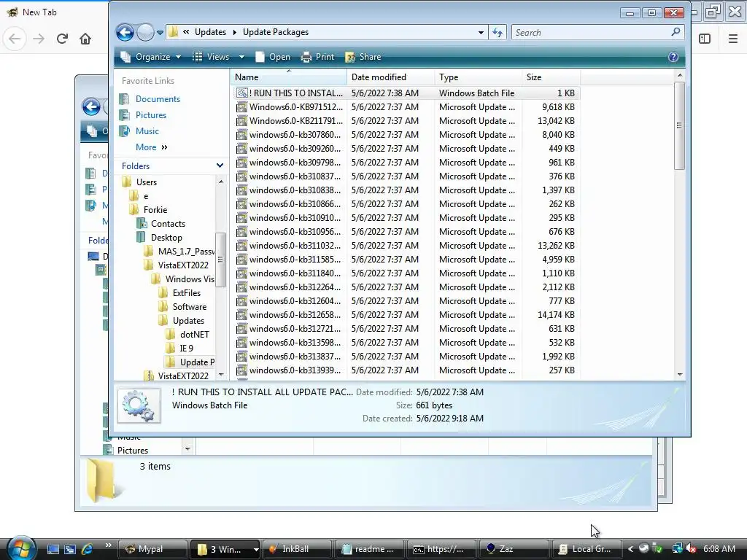Open Explorer help question mark icon
This screenshot has height=560, width=747.
coord(673,57)
